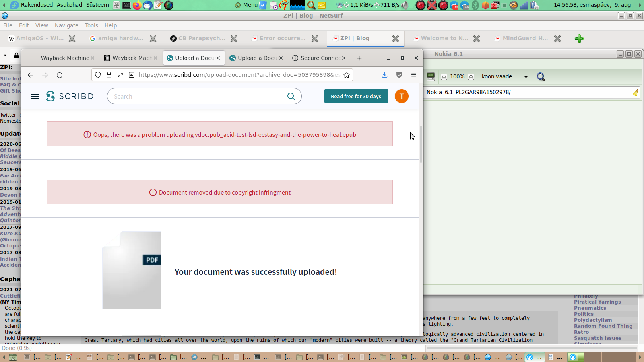Open the Politics category link

pyautogui.click(x=584, y=314)
